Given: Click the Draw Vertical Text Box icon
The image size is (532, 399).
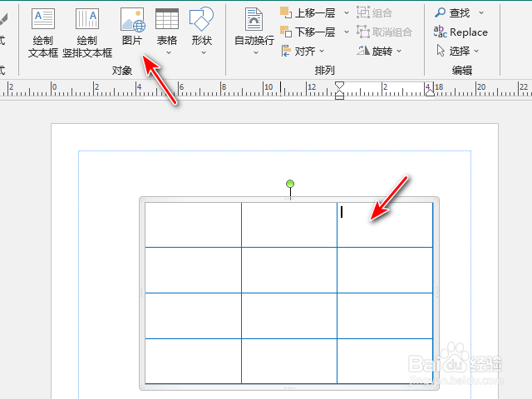Looking at the screenshot, I should point(86,18).
